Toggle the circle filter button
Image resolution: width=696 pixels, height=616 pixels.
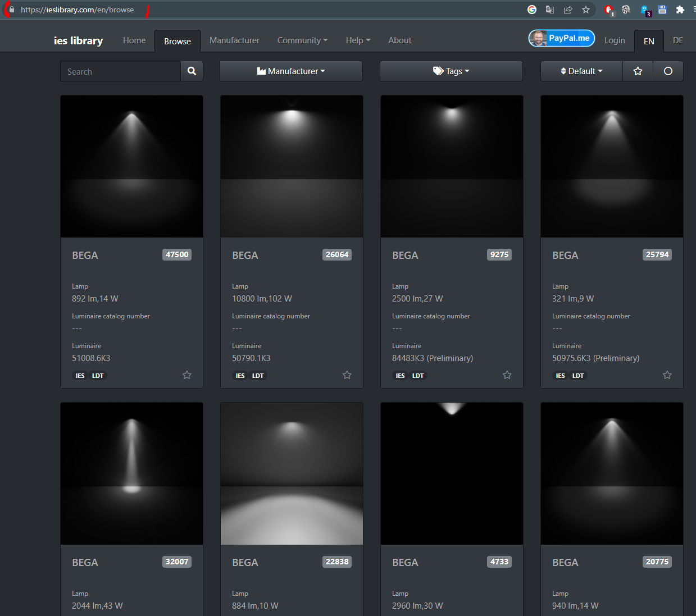coord(668,71)
